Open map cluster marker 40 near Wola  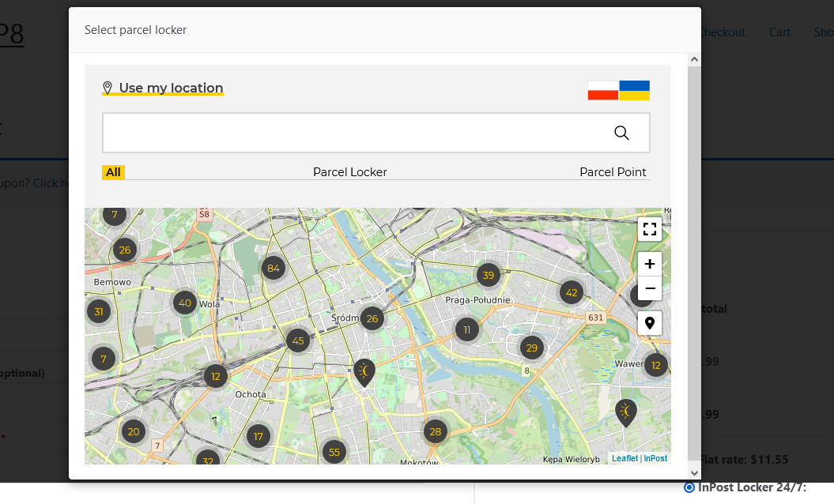click(x=185, y=303)
